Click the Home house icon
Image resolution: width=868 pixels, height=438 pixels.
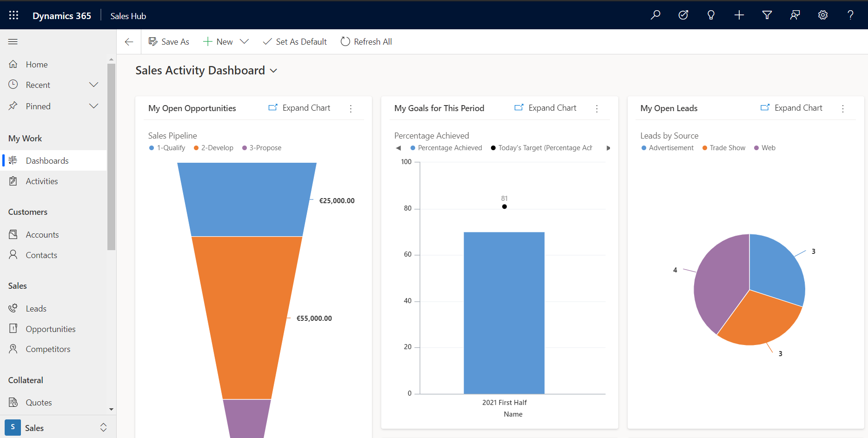click(x=13, y=64)
